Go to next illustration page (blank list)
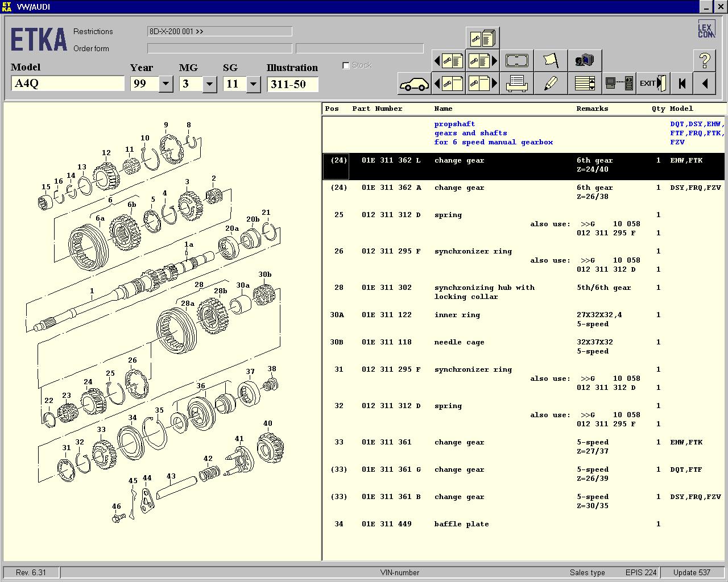Screen dimensions: 728x582 pyautogui.click(x=482, y=84)
